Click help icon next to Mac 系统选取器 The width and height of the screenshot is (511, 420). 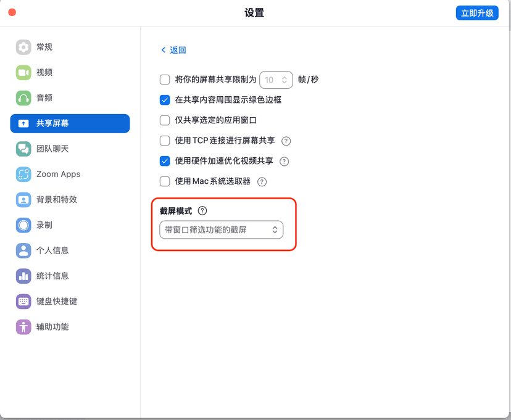coord(262,182)
